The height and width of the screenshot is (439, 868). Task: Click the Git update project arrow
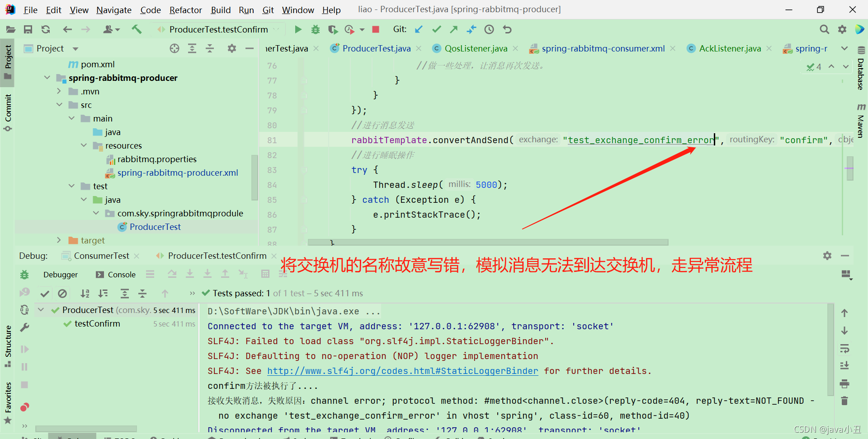coord(419,29)
